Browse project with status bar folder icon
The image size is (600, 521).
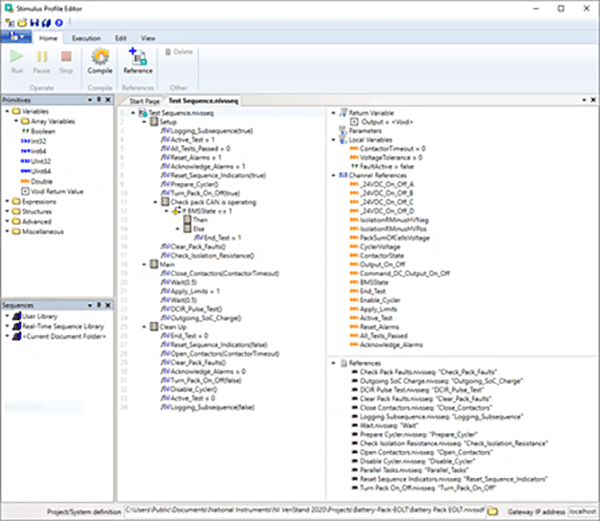click(493, 511)
